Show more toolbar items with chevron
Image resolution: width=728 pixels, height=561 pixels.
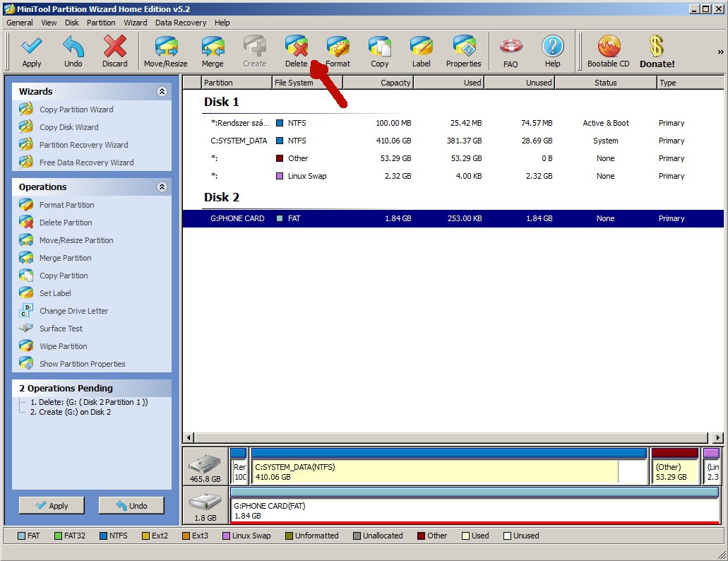pyautogui.click(x=720, y=52)
